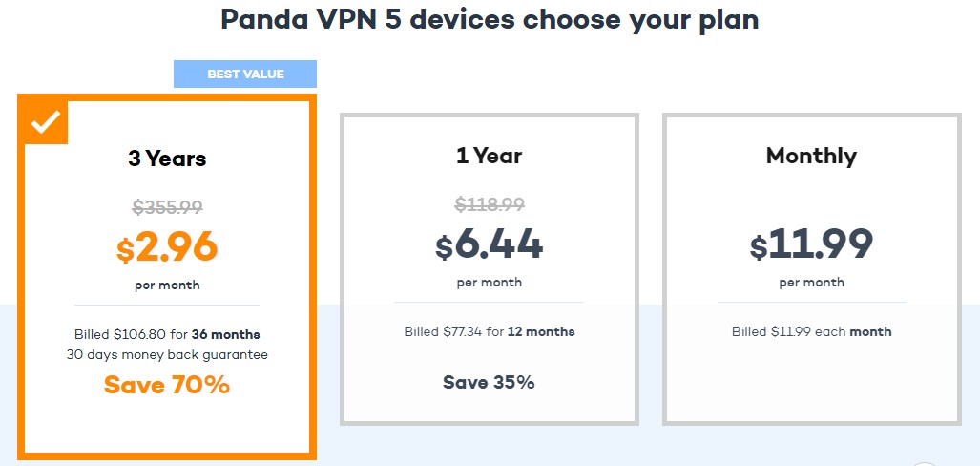
Task: Select the 3 Years plan card
Action: [167, 277]
